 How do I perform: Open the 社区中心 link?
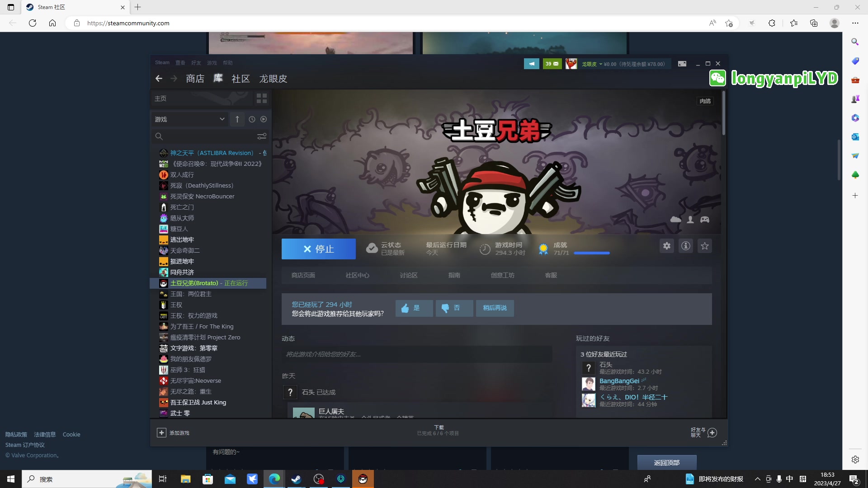pyautogui.click(x=358, y=275)
